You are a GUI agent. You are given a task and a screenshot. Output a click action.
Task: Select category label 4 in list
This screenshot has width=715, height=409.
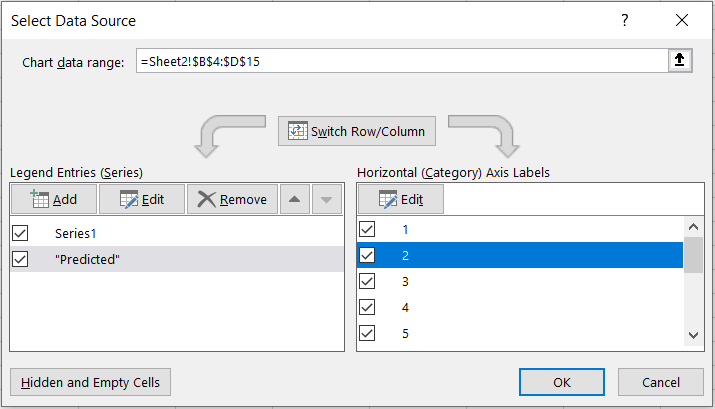point(405,307)
